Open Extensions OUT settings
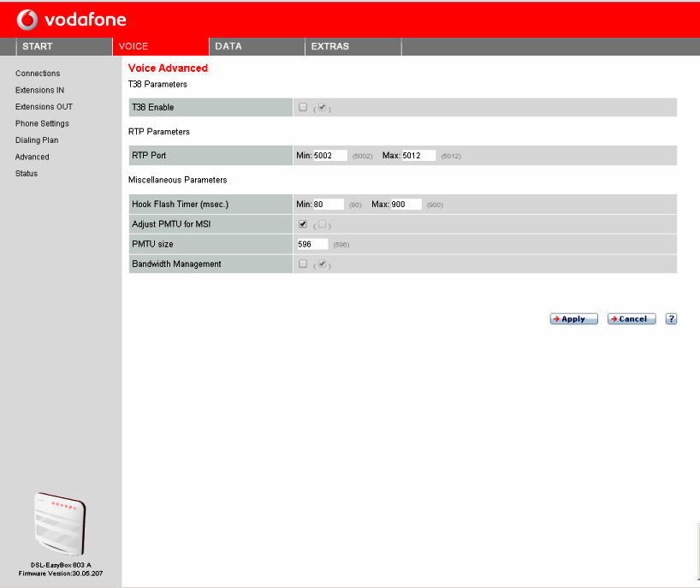 [x=44, y=106]
